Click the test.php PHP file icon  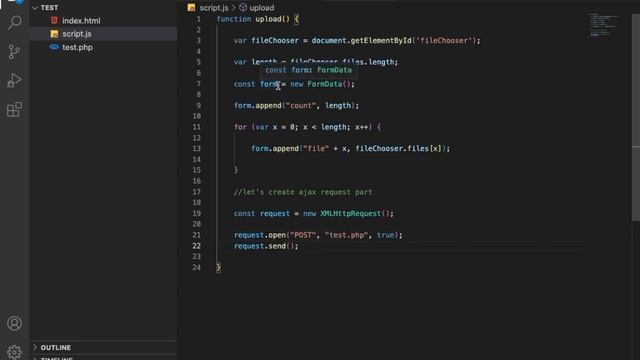coord(54,47)
